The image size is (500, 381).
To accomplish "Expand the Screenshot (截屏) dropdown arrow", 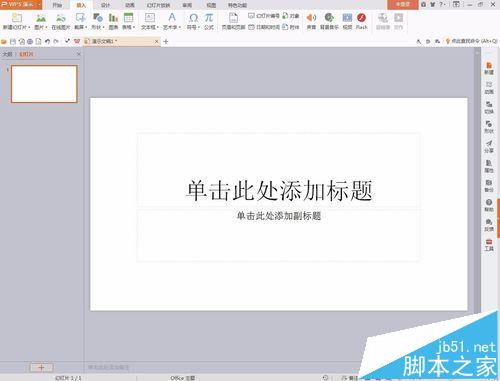I will pos(86,27).
